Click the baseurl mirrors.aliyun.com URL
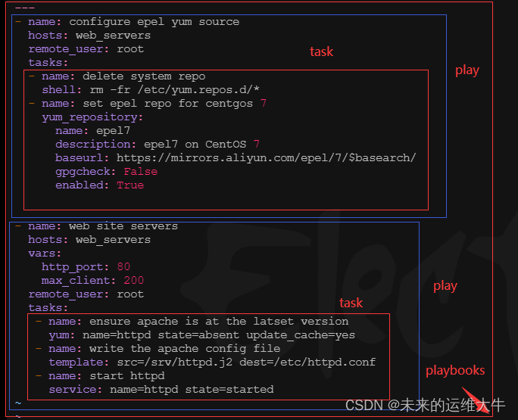Viewport: 518px width, 420px height. pos(267,158)
